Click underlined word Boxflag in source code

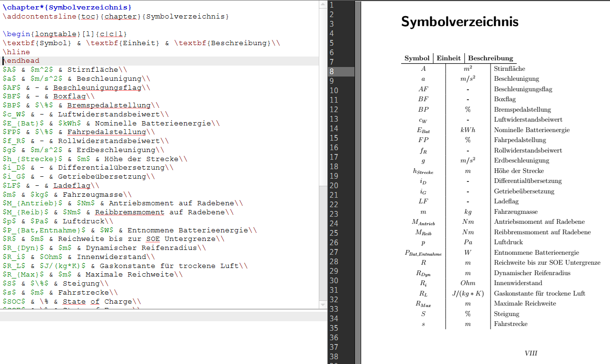69,96
